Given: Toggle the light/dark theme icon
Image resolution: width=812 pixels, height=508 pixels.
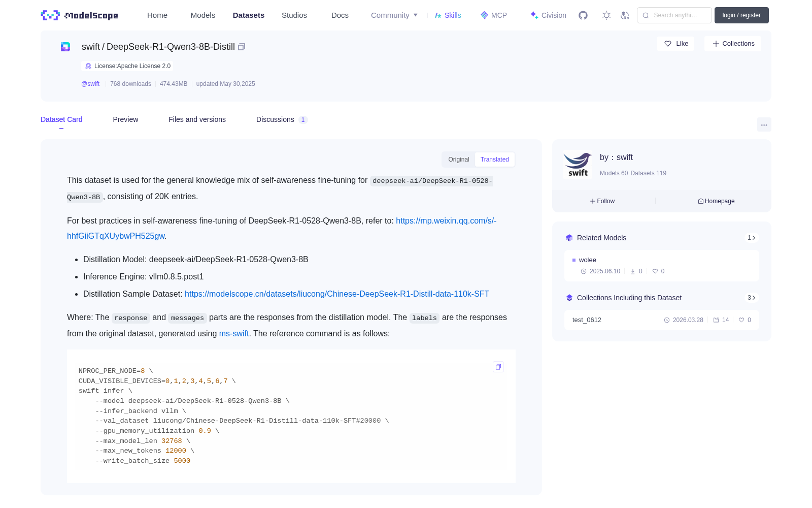Looking at the screenshot, I should tap(606, 15).
